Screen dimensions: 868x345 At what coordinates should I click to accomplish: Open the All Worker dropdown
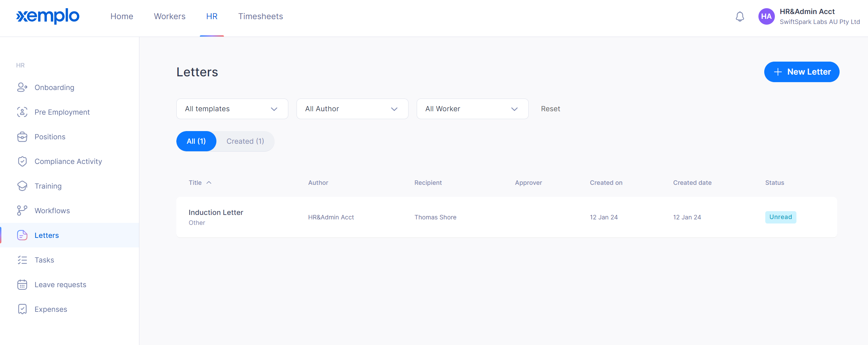pyautogui.click(x=473, y=109)
